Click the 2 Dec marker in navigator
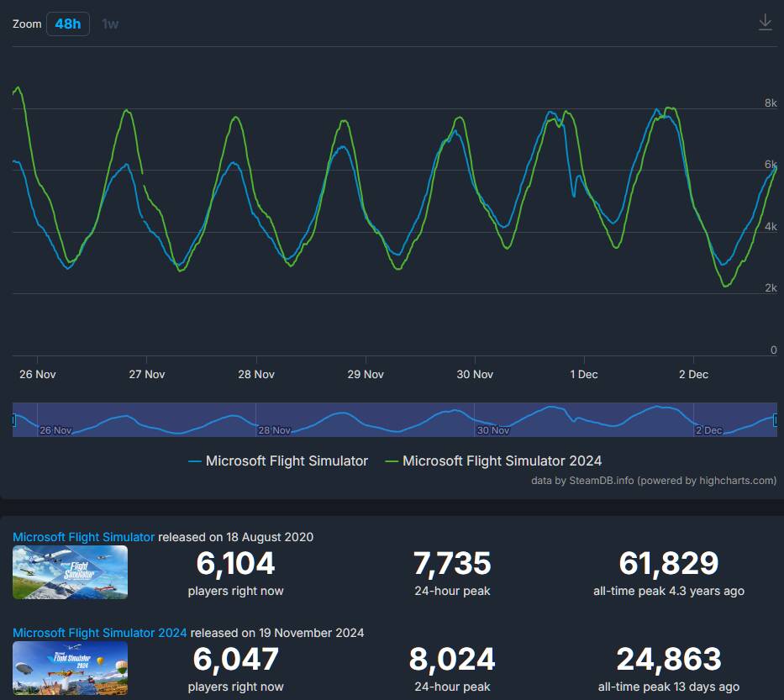Viewport: 784px width, 700px height. click(x=708, y=430)
